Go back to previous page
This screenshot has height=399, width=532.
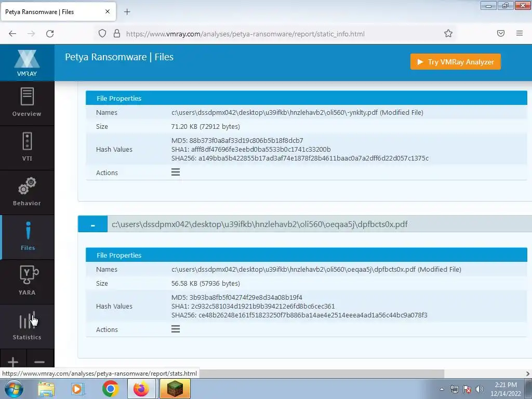pos(12,34)
